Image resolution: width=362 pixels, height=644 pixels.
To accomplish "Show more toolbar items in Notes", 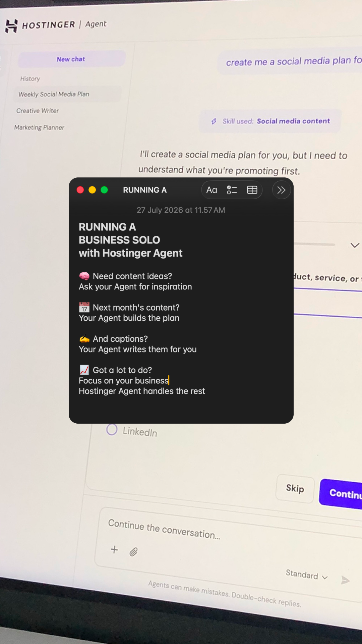I will tap(281, 190).
